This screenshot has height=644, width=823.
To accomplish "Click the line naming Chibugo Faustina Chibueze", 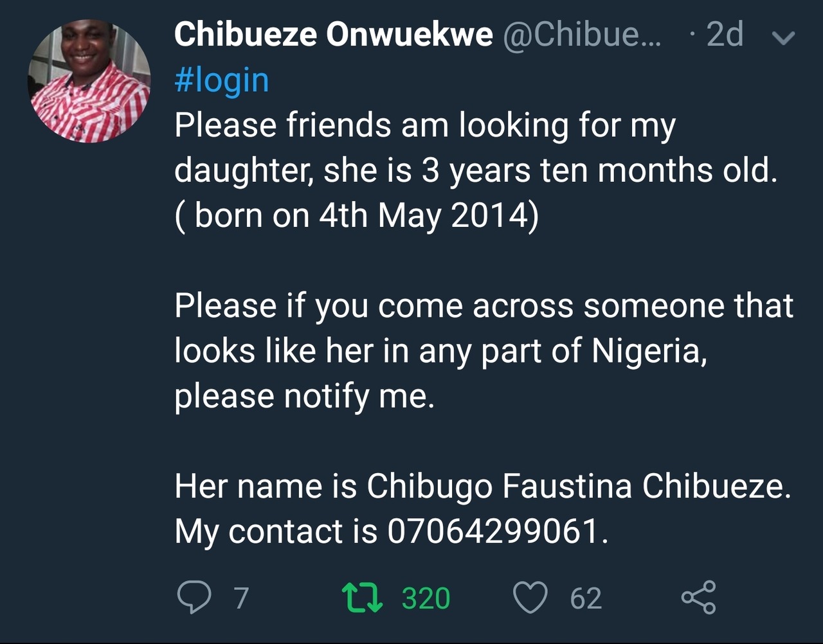I will [x=482, y=487].
